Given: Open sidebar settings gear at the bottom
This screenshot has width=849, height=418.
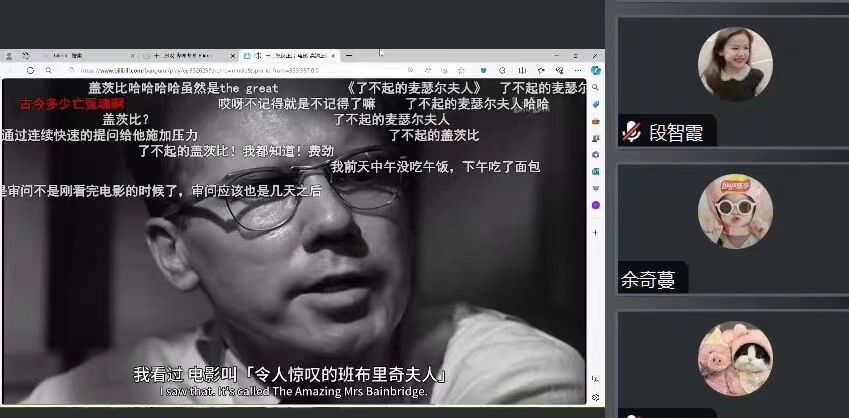Looking at the screenshot, I should pos(596,397).
